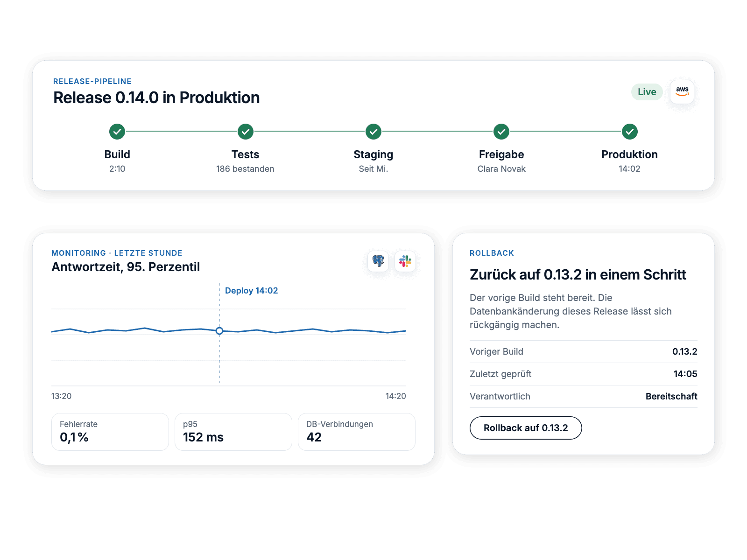The width and height of the screenshot is (747, 560).
Task: Click the Freigabe step label
Action: (x=501, y=154)
